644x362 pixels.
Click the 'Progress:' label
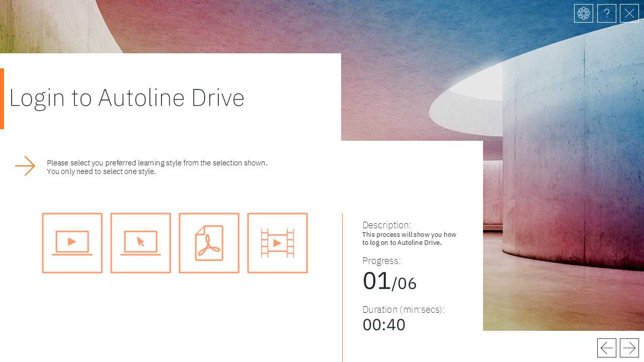tap(381, 261)
